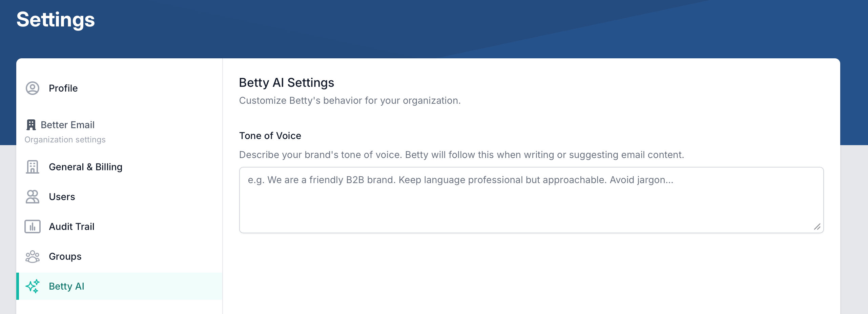This screenshot has height=314, width=868.
Task: Click the Users people icon
Action: (32, 197)
